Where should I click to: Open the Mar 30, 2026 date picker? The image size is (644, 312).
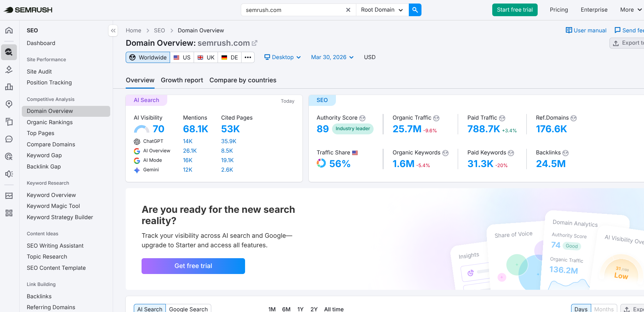pos(332,57)
